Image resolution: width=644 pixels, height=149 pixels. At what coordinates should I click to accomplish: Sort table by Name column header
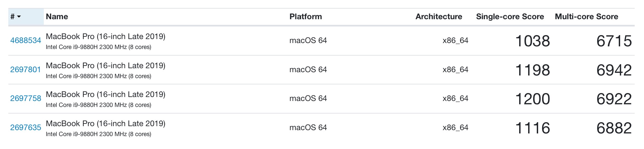pyautogui.click(x=57, y=17)
